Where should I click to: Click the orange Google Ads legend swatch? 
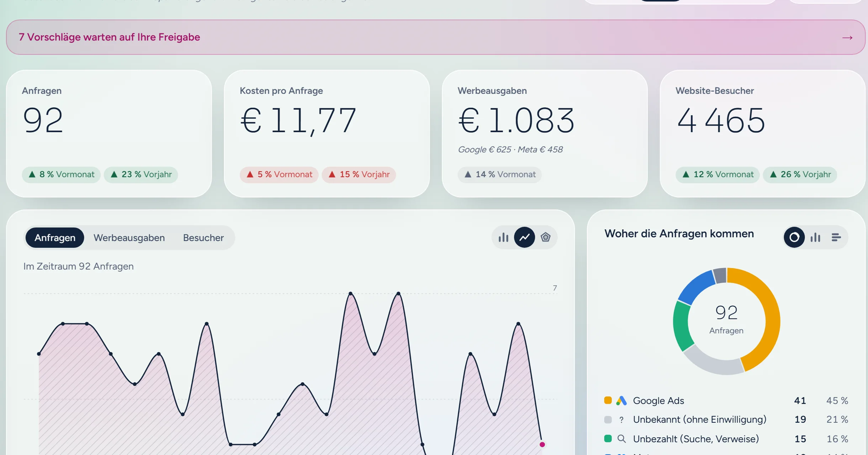click(608, 400)
